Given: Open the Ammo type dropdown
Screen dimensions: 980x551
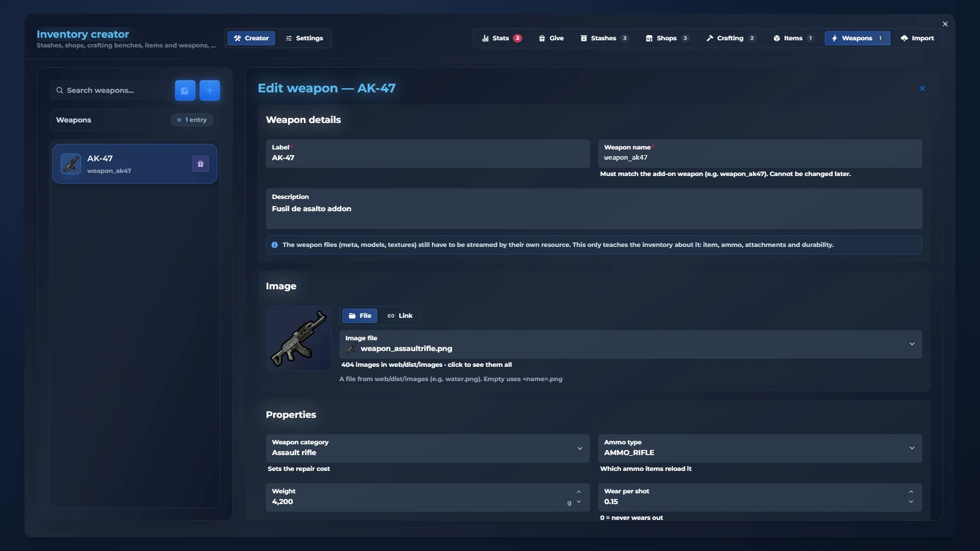Looking at the screenshot, I should coord(760,448).
